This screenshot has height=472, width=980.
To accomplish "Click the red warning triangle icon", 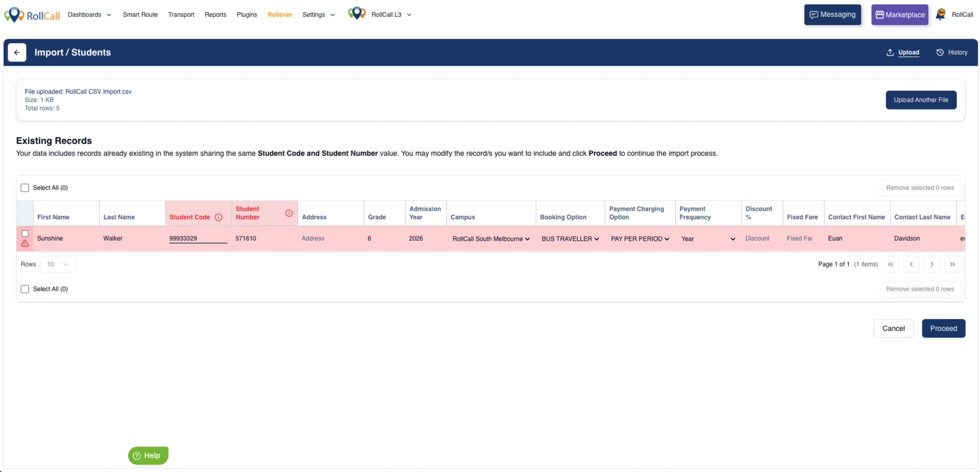I will (x=25, y=244).
